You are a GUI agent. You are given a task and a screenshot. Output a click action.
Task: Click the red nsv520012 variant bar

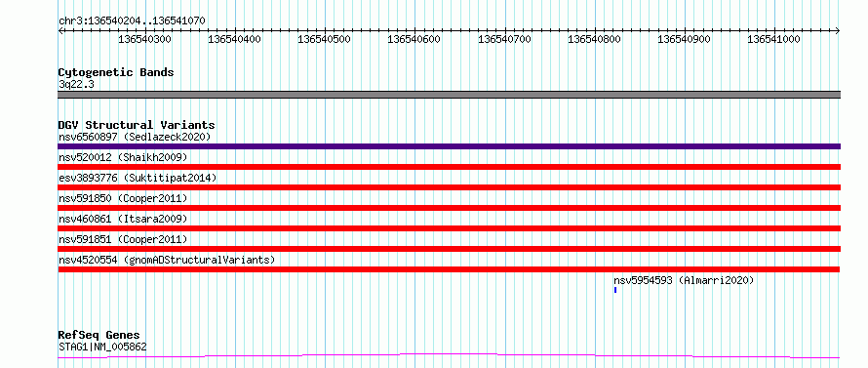pos(449,167)
